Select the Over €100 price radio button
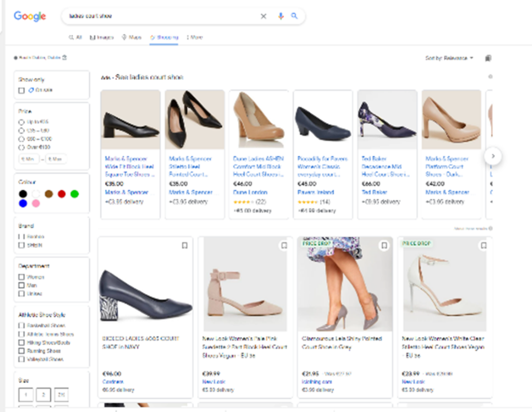Viewport: 532px width, 412px height. coord(21,147)
